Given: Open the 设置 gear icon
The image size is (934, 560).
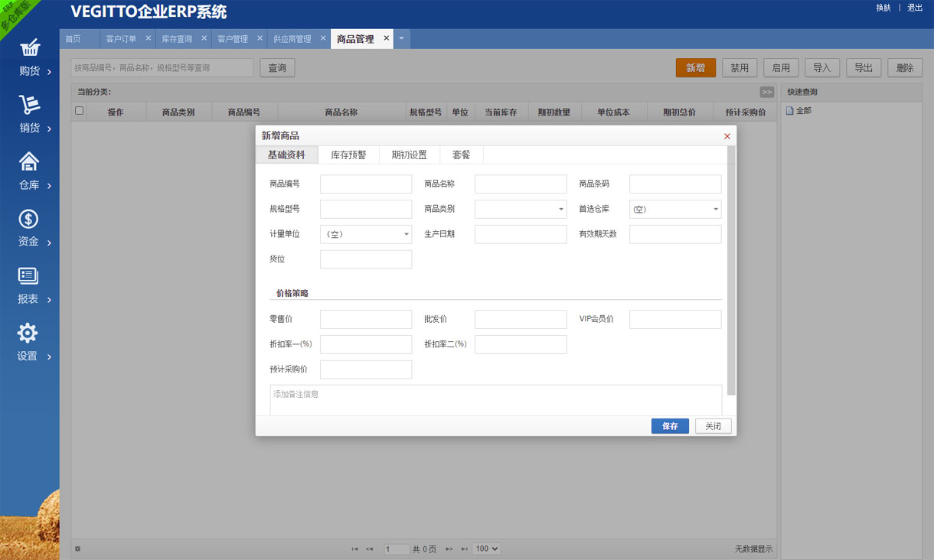Looking at the screenshot, I should pos(28,334).
